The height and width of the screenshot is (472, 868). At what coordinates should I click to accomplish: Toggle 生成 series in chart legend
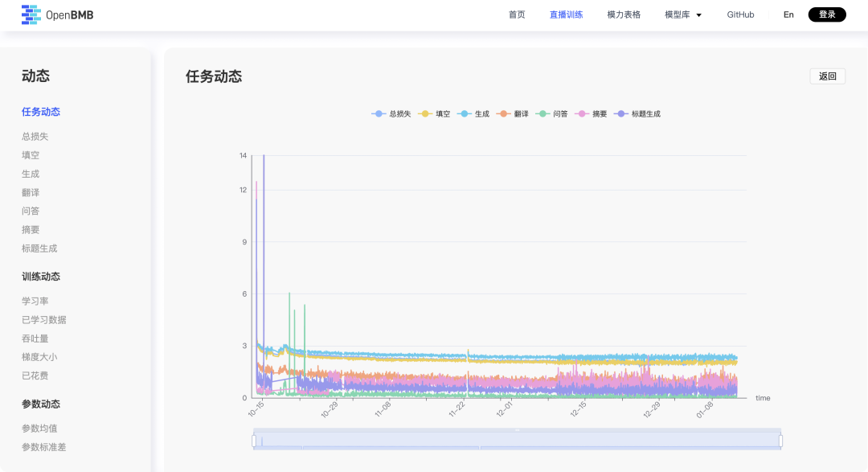(473, 113)
